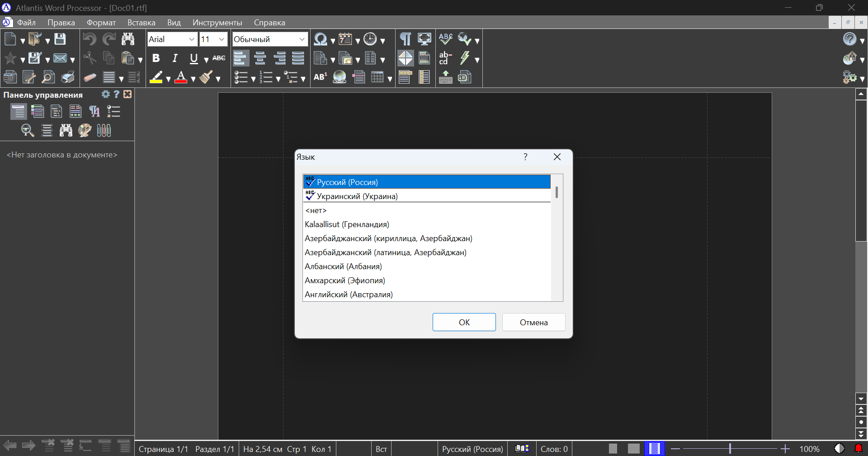The image size is (868, 456).
Task: Click the Insert Symbol omega icon
Action: tap(320, 39)
